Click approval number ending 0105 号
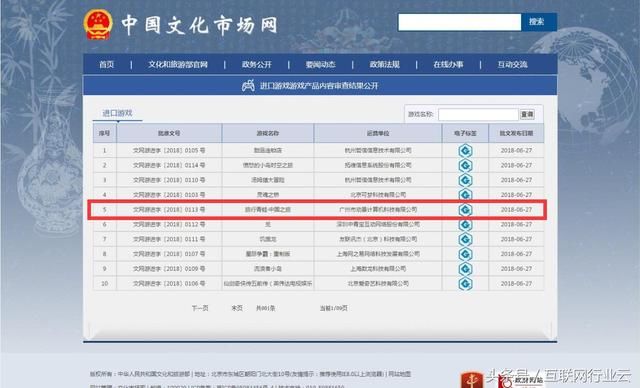Viewport: 640px width, 388px height. 169,151
